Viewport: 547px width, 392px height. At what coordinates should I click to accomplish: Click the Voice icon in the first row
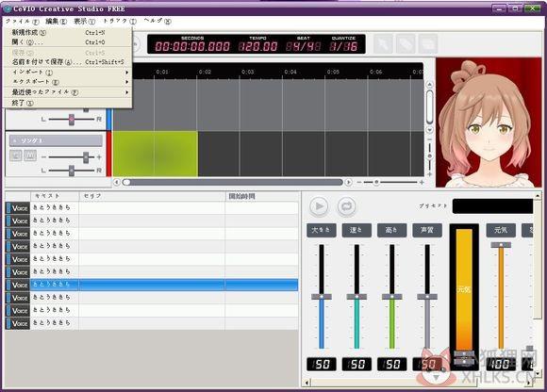pyautogui.click(x=18, y=208)
